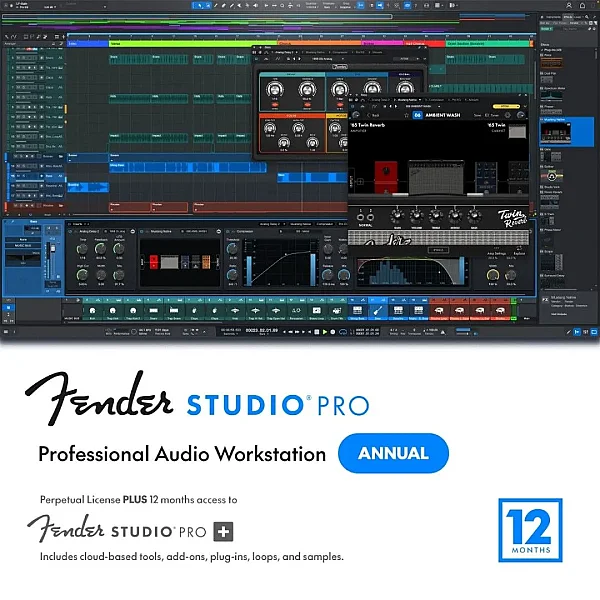This screenshot has height=600, width=600.
Task: Toggle Analog Delay 2 power button in channel editor
Action: pyautogui.click(x=70, y=232)
